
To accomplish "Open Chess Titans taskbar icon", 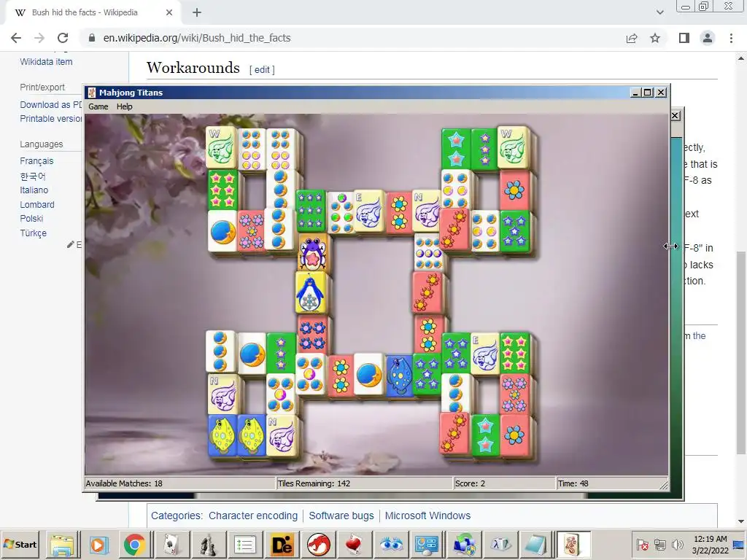I will [x=208, y=545].
